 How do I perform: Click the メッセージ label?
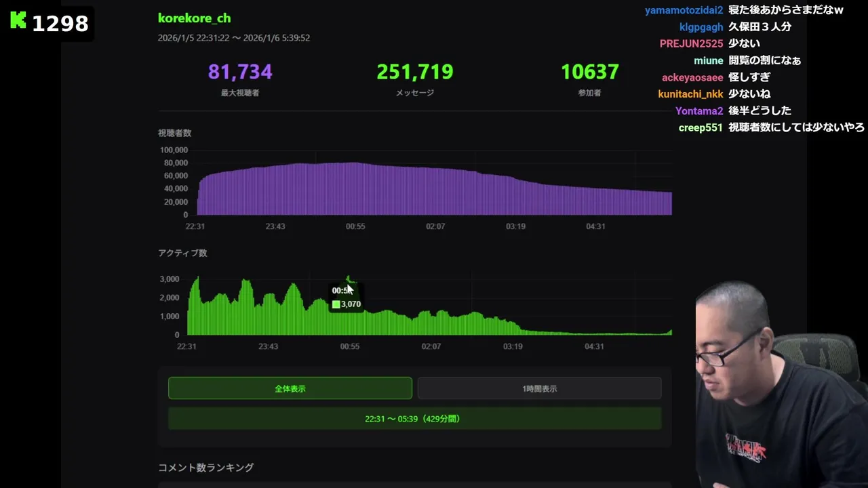(415, 93)
